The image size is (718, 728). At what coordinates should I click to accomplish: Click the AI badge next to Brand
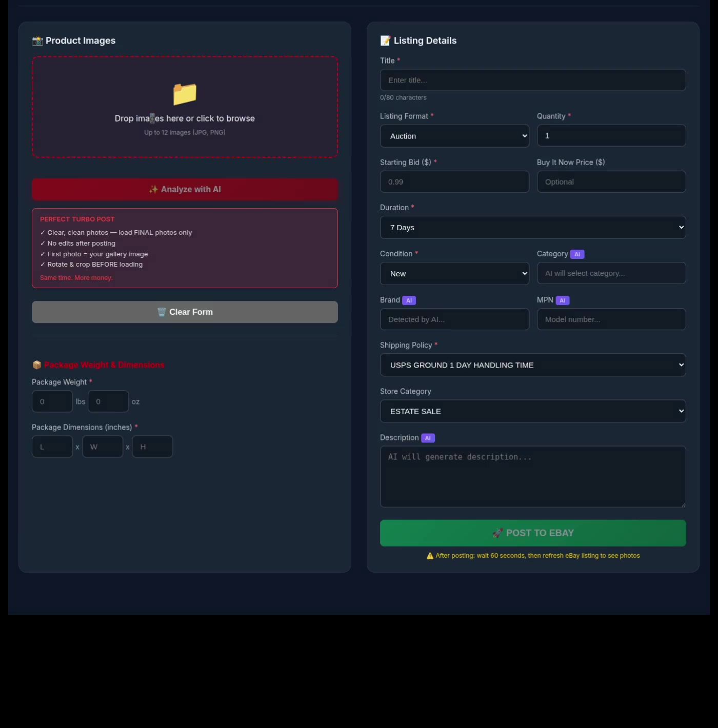[x=409, y=300]
